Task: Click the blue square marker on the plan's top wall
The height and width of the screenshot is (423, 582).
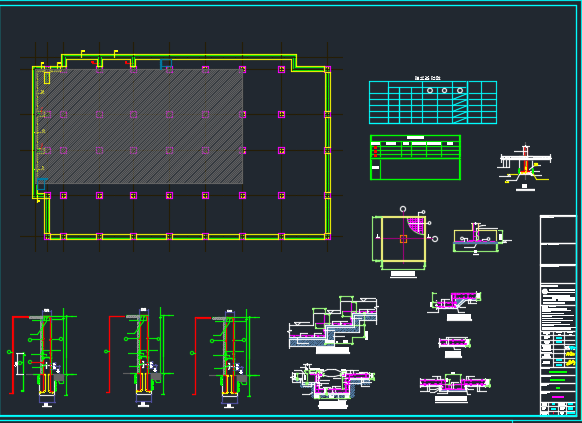Action: (166, 64)
